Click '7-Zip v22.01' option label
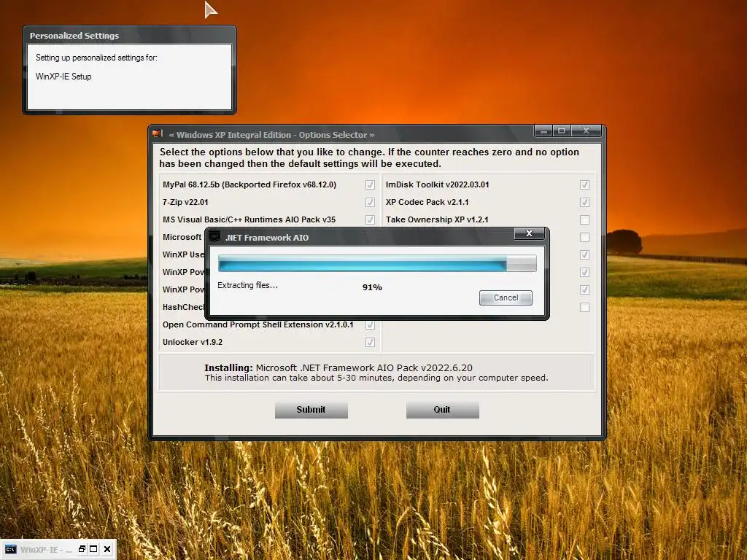 tap(185, 203)
